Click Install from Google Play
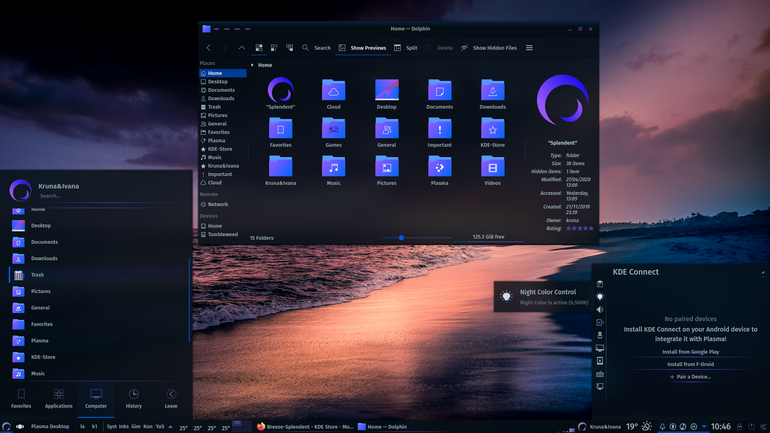The image size is (770, 433). [x=690, y=352]
